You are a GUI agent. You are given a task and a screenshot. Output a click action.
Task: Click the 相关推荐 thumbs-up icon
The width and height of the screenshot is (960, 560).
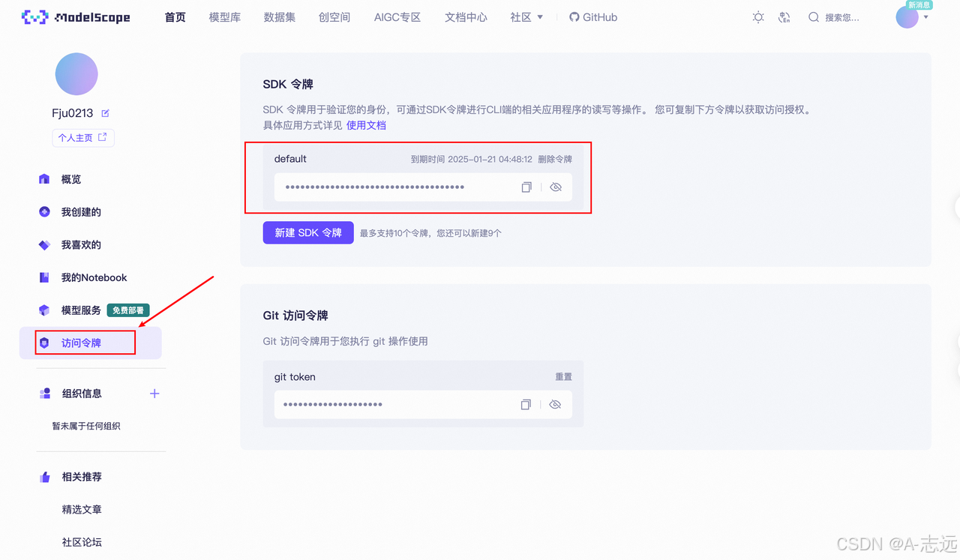pos(45,477)
